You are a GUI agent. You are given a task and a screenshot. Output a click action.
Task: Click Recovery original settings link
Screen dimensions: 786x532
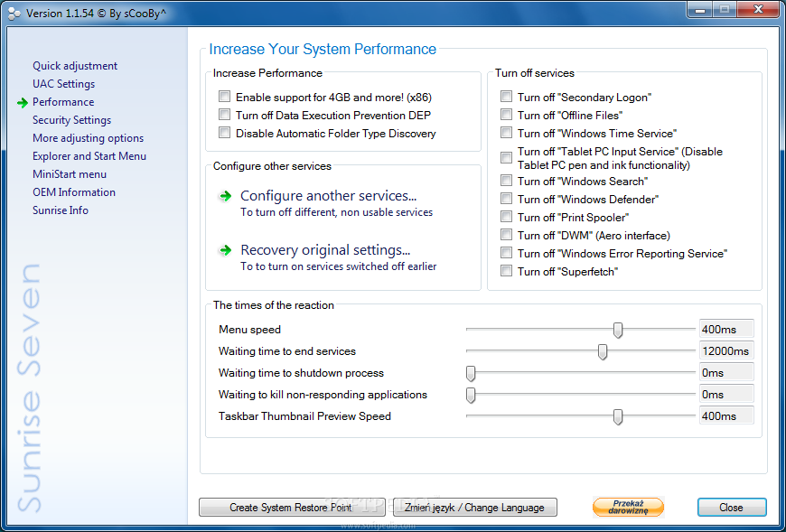click(325, 250)
